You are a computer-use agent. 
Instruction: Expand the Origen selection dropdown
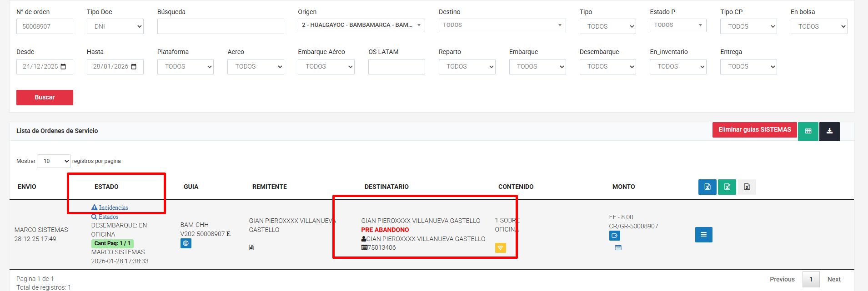(361, 25)
